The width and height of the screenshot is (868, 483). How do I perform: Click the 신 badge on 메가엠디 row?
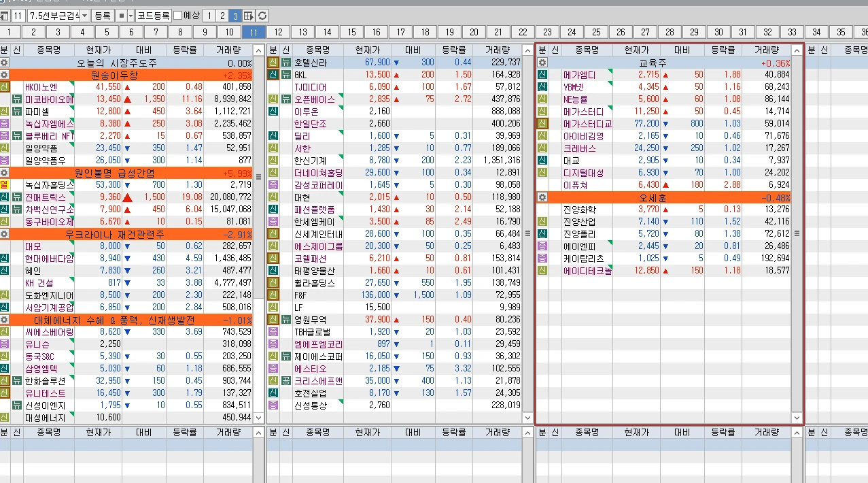click(542, 75)
